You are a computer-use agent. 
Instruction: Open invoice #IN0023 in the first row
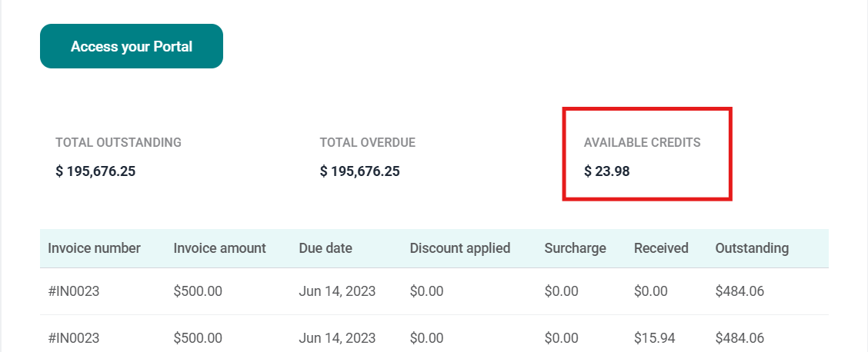(x=74, y=291)
